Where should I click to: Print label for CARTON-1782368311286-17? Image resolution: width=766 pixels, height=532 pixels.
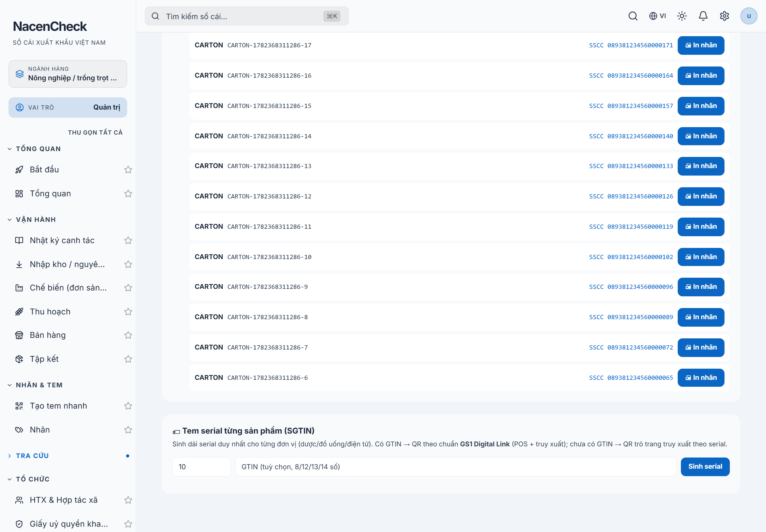pos(701,45)
